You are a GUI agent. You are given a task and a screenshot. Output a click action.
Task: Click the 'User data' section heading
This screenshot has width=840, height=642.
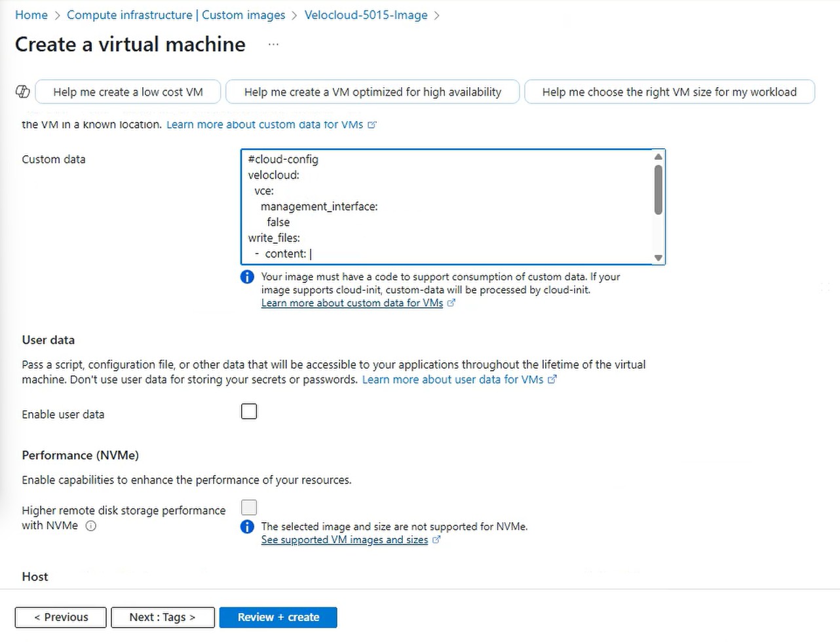click(x=48, y=340)
